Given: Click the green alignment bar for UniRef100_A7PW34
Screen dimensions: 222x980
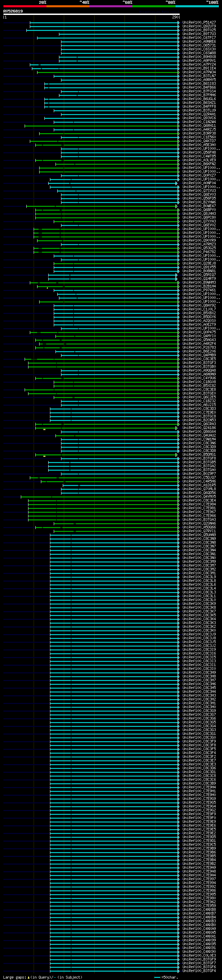Looking at the screenshot, I should click(x=108, y=72).
